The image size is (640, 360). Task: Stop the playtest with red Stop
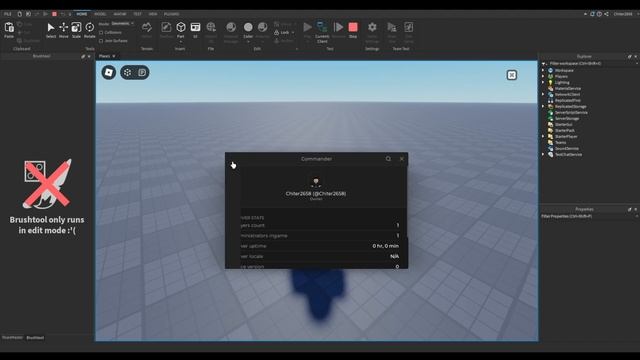click(353, 27)
